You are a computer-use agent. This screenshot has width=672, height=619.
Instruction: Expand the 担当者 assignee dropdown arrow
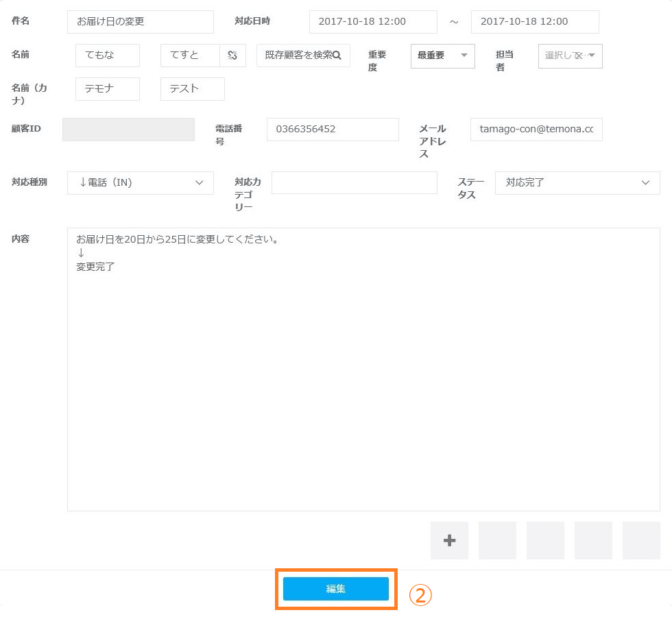(x=592, y=56)
